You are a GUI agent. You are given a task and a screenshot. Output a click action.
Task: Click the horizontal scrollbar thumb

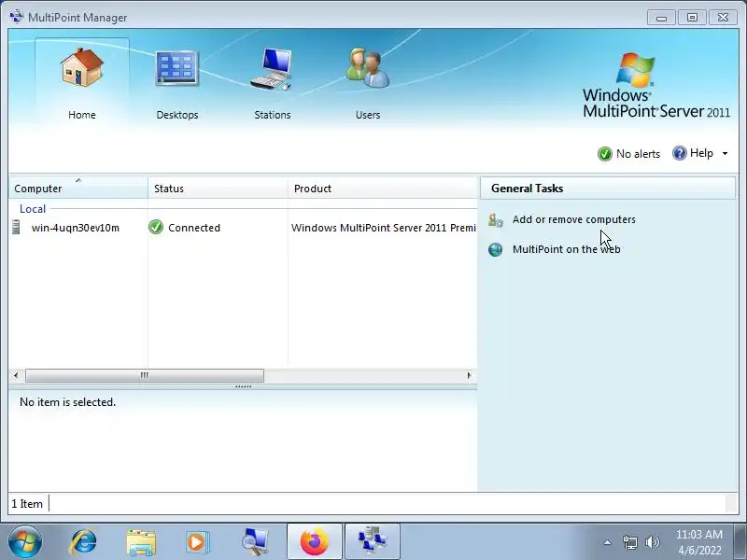(145, 375)
